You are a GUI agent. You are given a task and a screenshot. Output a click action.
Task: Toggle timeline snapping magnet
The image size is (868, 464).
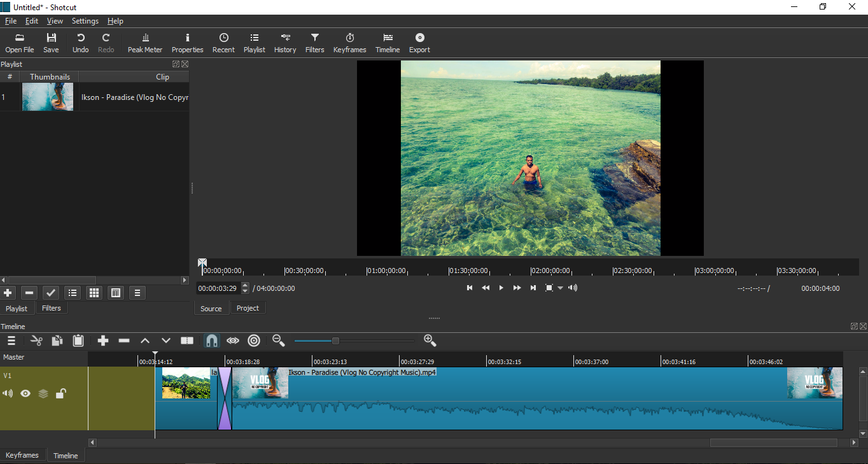[x=212, y=341]
